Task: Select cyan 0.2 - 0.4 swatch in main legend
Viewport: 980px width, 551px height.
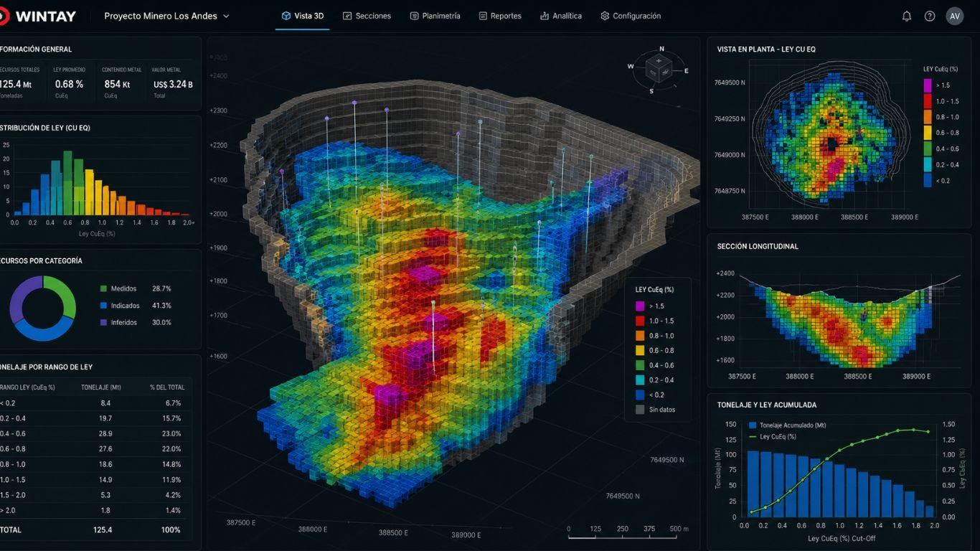Action: tap(640, 380)
